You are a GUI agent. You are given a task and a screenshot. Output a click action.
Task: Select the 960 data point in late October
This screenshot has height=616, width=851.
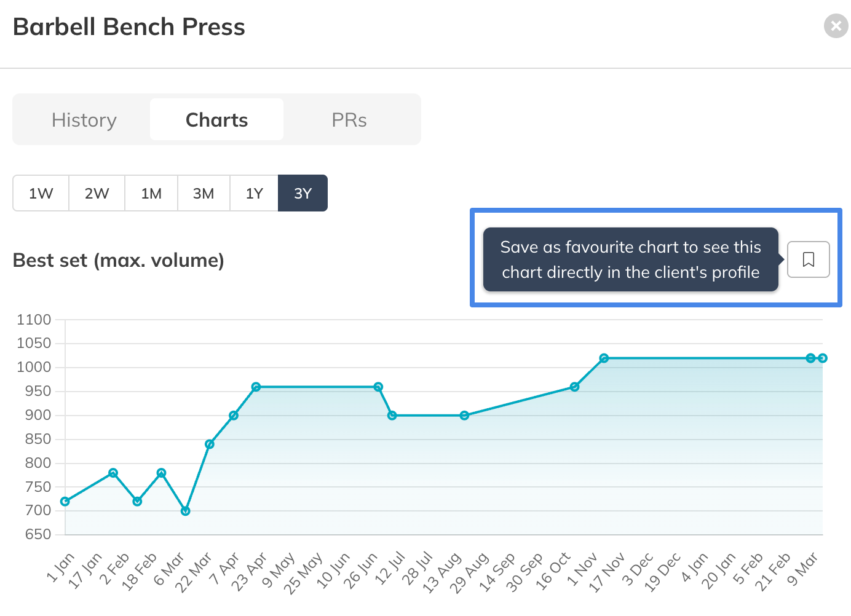pyautogui.click(x=574, y=387)
